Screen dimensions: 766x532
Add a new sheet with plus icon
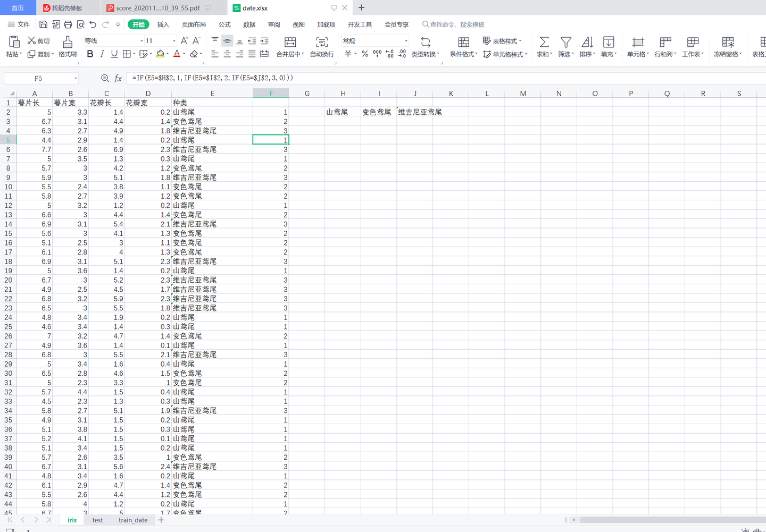click(161, 520)
